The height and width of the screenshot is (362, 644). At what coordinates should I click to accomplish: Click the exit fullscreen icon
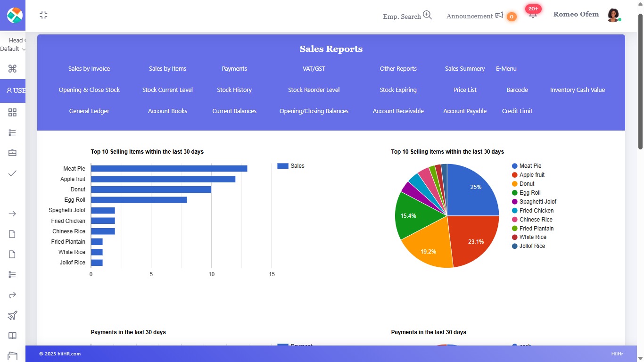tap(43, 15)
